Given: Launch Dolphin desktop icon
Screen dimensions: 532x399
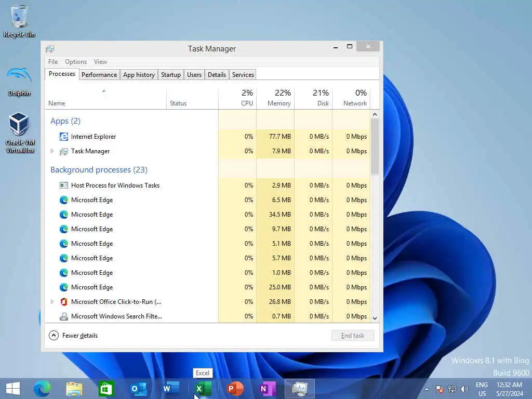Looking at the screenshot, I should (x=19, y=82).
